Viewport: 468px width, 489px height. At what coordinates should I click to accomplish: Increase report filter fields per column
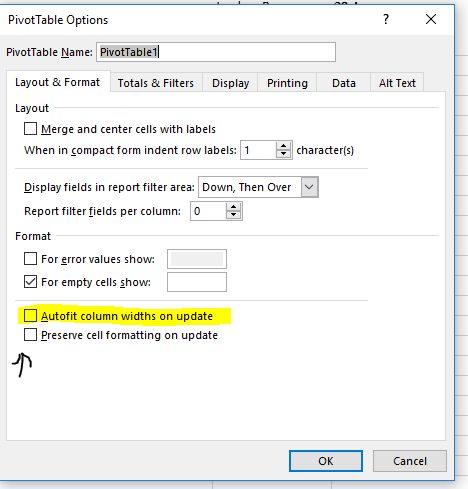(x=234, y=207)
